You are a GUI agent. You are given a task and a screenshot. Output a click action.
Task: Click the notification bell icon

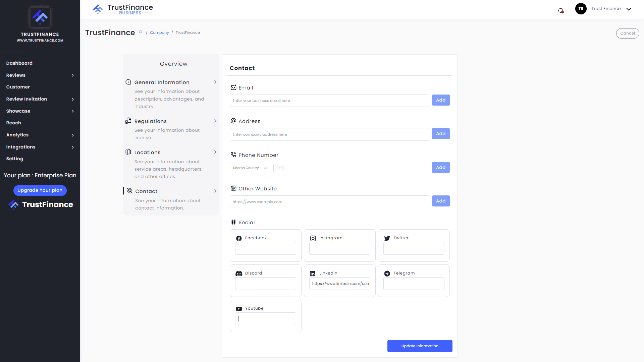(560, 10)
